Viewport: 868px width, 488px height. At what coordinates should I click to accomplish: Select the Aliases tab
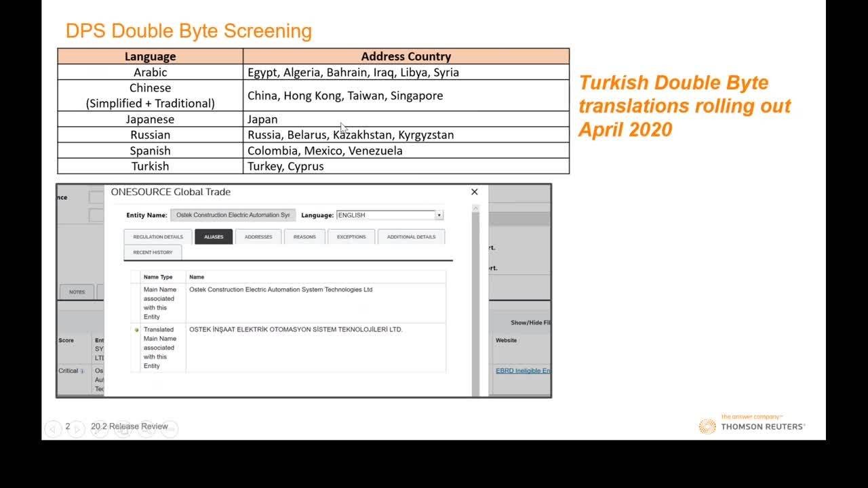point(214,237)
